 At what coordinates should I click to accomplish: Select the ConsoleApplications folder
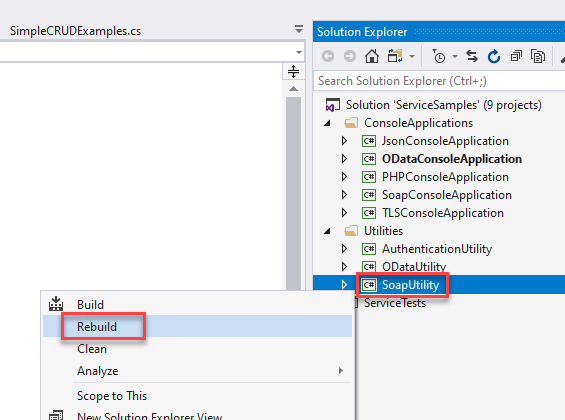[x=418, y=123]
